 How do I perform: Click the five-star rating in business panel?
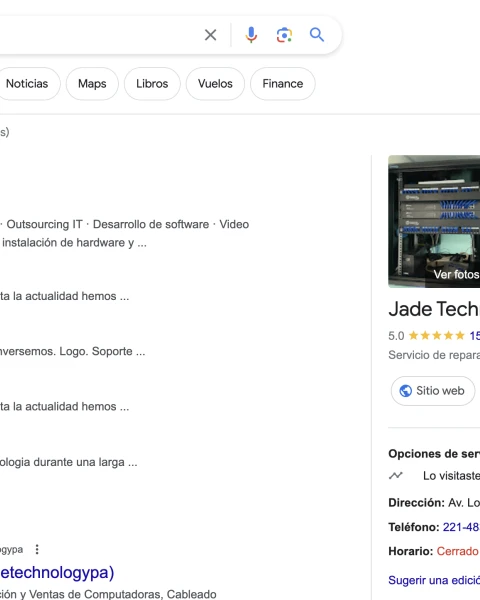437,336
